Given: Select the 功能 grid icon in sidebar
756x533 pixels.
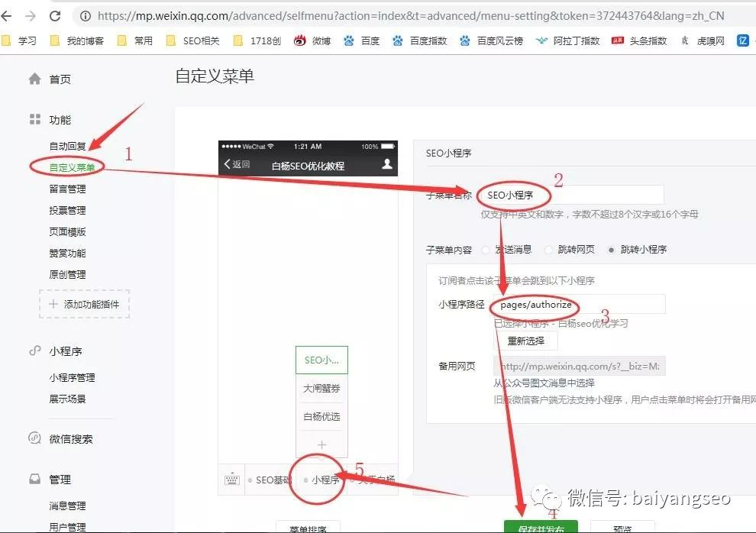Looking at the screenshot, I should pos(34,119).
